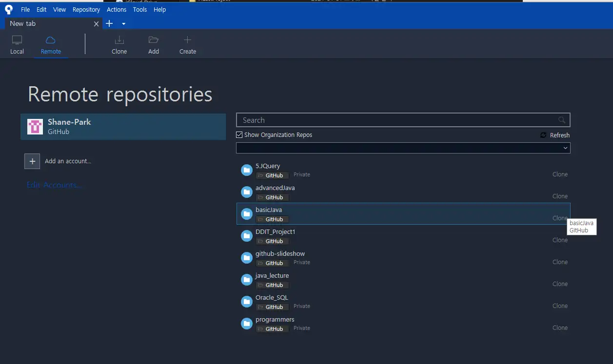Select the DDIT_Project1 repository name
This screenshot has width=613, height=364.
[x=276, y=232]
